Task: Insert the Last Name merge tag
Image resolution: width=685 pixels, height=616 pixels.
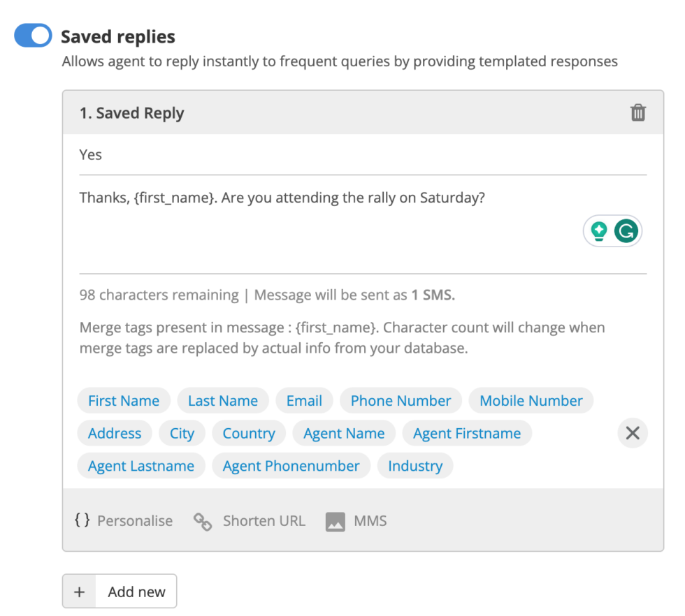Action: pos(223,401)
